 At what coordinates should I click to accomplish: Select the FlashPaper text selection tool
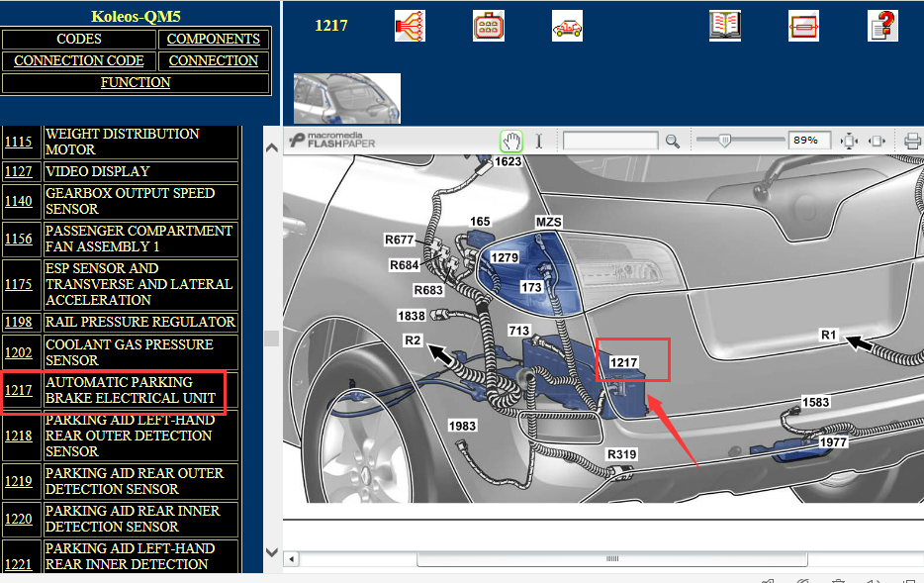coord(538,141)
